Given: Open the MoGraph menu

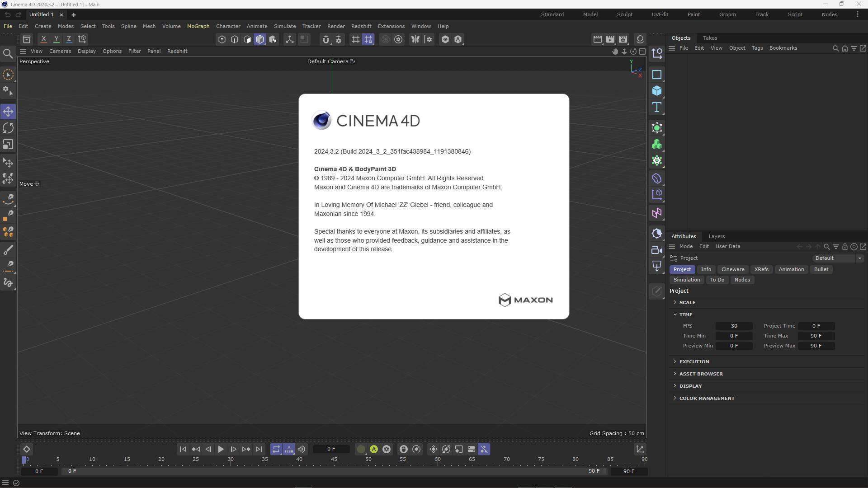Looking at the screenshot, I should coord(198,26).
